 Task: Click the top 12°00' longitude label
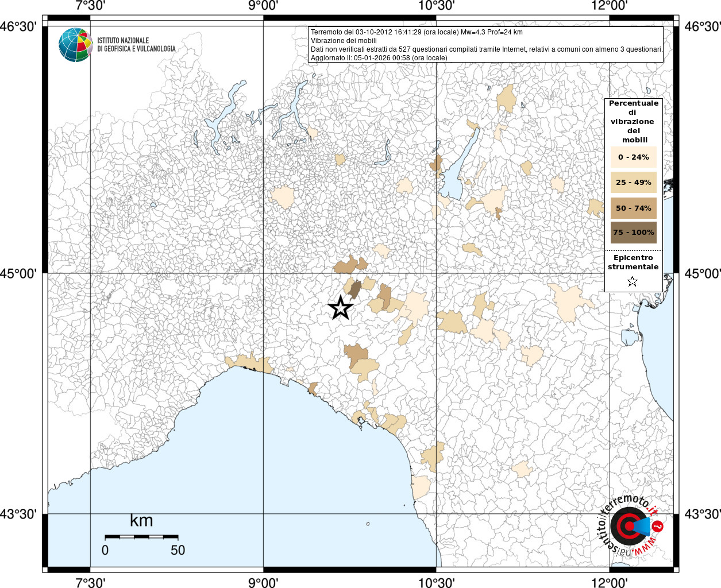(x=609, y=6)
